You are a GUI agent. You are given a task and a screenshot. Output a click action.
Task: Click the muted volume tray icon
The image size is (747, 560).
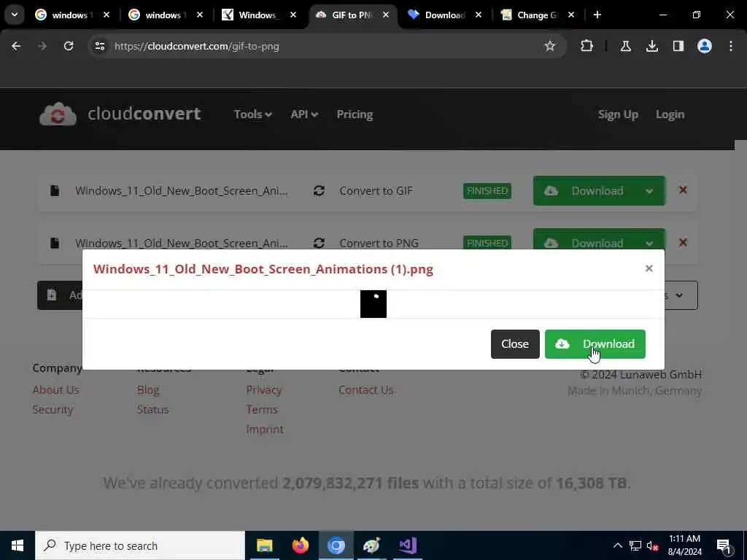[653, 545]
